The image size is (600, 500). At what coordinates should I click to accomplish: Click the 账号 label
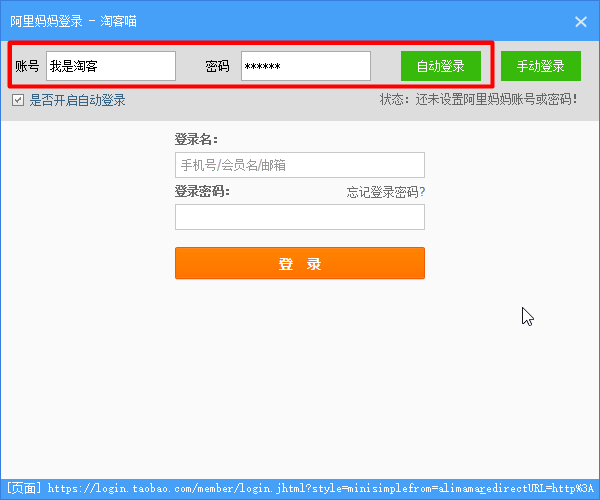(27, 66)
